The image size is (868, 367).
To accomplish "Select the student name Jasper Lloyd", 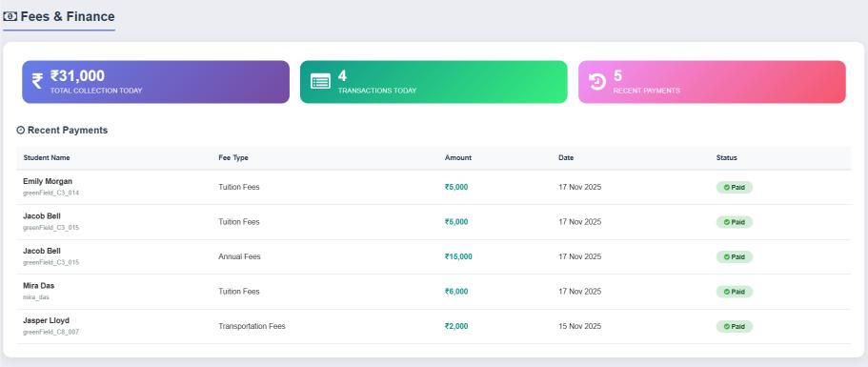I will (46, 320).
